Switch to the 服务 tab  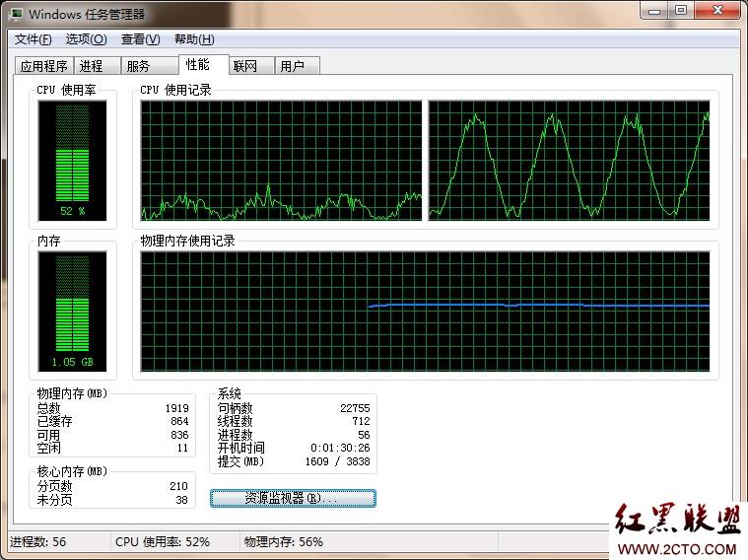tap(150, 66)
